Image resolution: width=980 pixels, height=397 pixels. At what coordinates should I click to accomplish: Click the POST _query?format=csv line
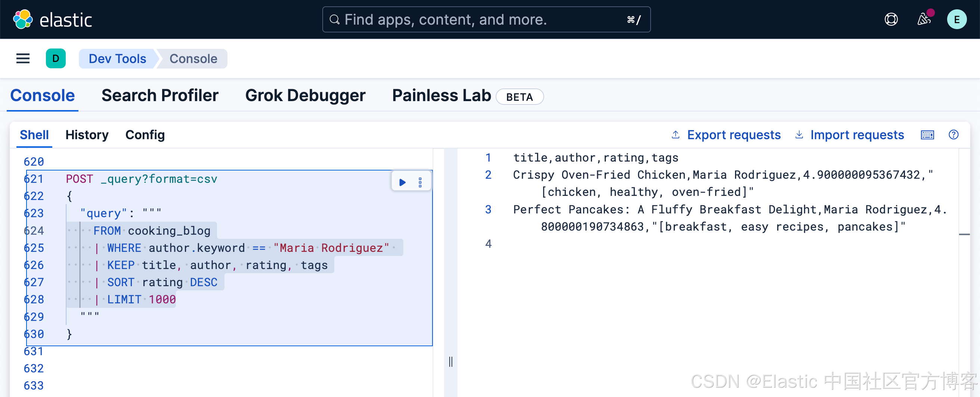tap(142, 179)
